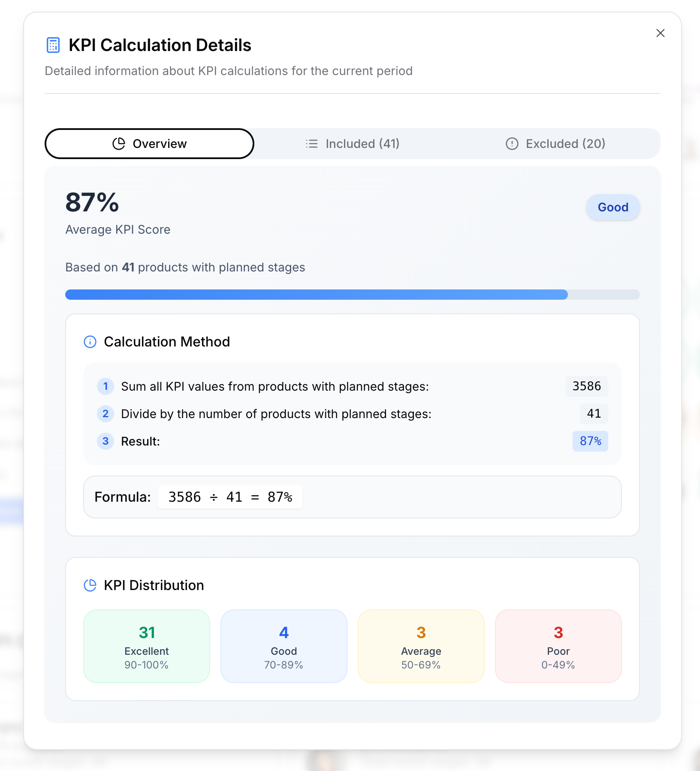This screenshot has width=700, height=771.
Task: Click the Good status badge
Action: click(x=613, y=208)
